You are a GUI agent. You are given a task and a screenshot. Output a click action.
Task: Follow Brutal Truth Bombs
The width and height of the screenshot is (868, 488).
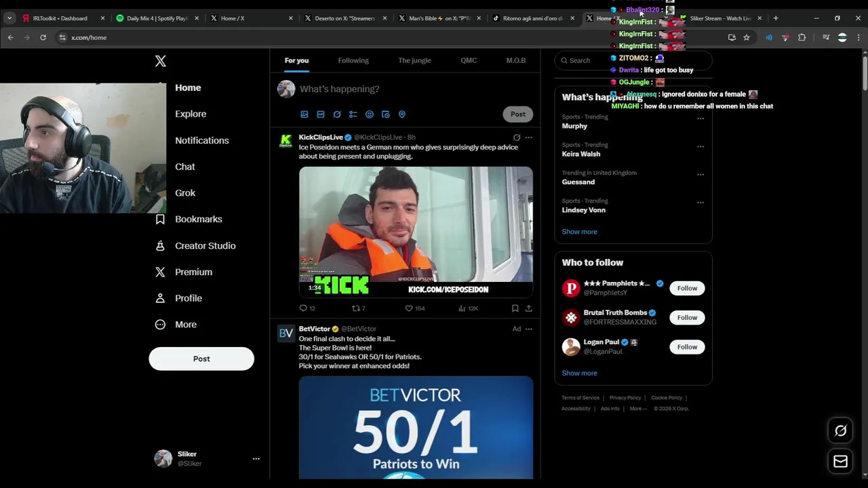click(x=687, y=318)
